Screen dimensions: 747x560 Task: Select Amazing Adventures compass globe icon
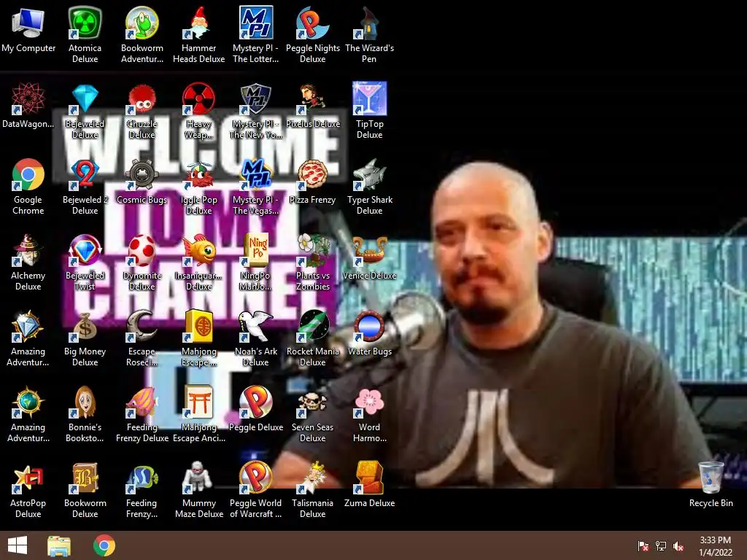click(x=28, y=414)
